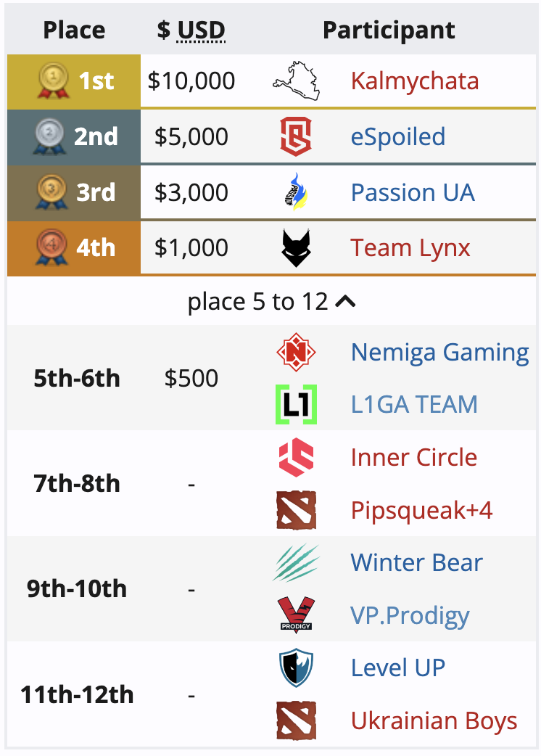Viewport: 541px width, 756px height.
Task: Click the VP.Prodigy team logo
Action: click(296, 615)
